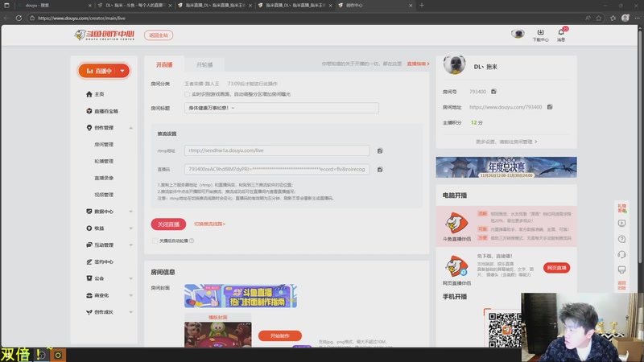644x362 pixels.
Task: Open the 主页 home icon in sidebar
Action: [89, 94]
